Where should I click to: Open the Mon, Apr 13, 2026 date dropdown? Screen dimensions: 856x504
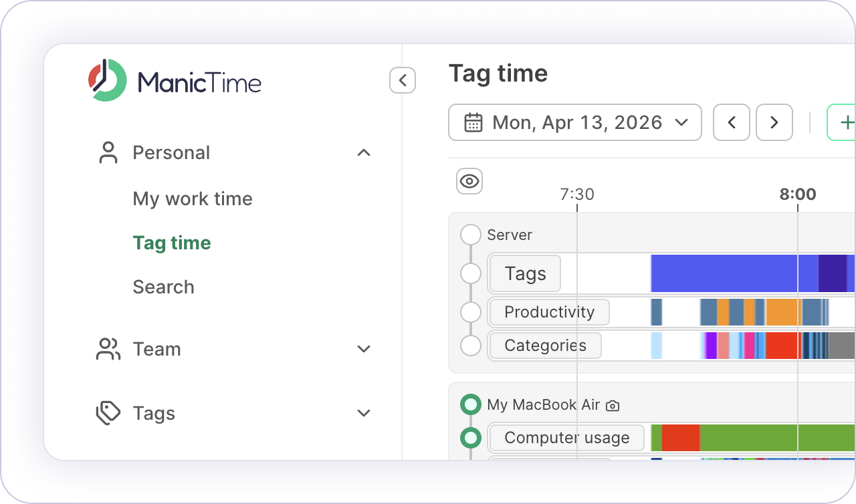tap(574, 122)
